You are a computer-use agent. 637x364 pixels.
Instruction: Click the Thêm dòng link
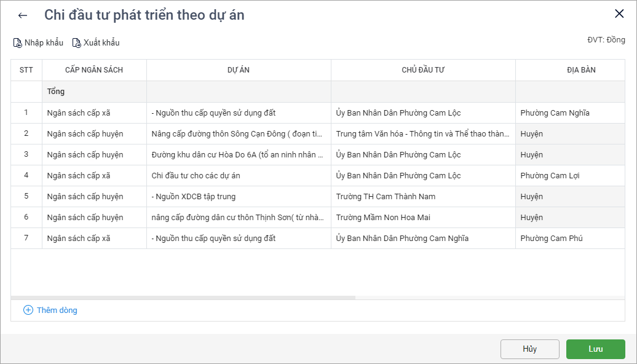[57, 310]
